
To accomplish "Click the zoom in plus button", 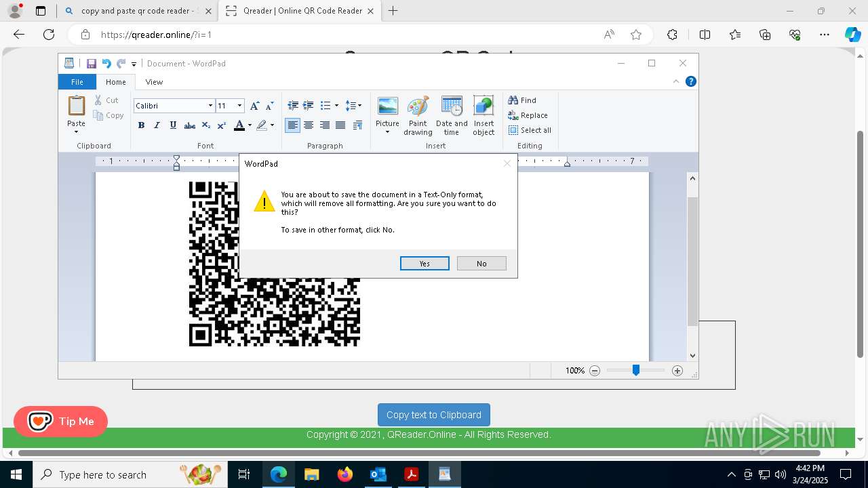I will click(x=677, y=371).
